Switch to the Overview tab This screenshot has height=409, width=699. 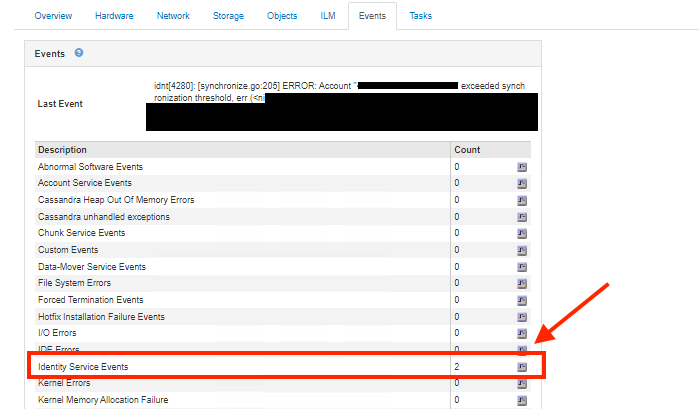[x=53, y=16]
